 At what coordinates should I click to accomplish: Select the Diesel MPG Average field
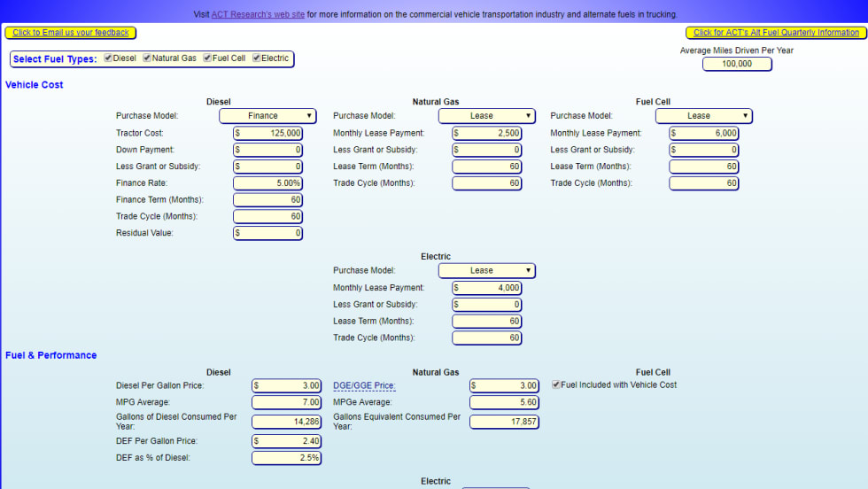coord(286,402)
